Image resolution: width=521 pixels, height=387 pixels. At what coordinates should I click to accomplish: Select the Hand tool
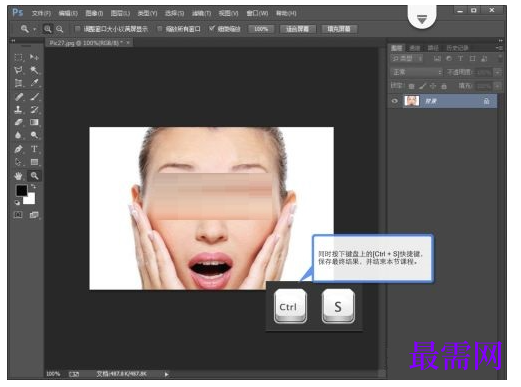pos(19,176)
